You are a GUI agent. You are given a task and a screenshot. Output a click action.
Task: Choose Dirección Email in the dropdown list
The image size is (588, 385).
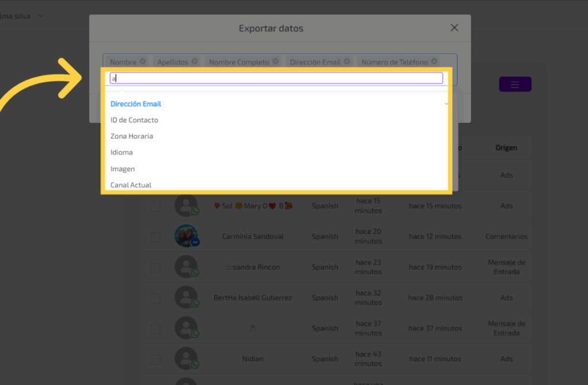pyautogui.click(x=136, y=104)
